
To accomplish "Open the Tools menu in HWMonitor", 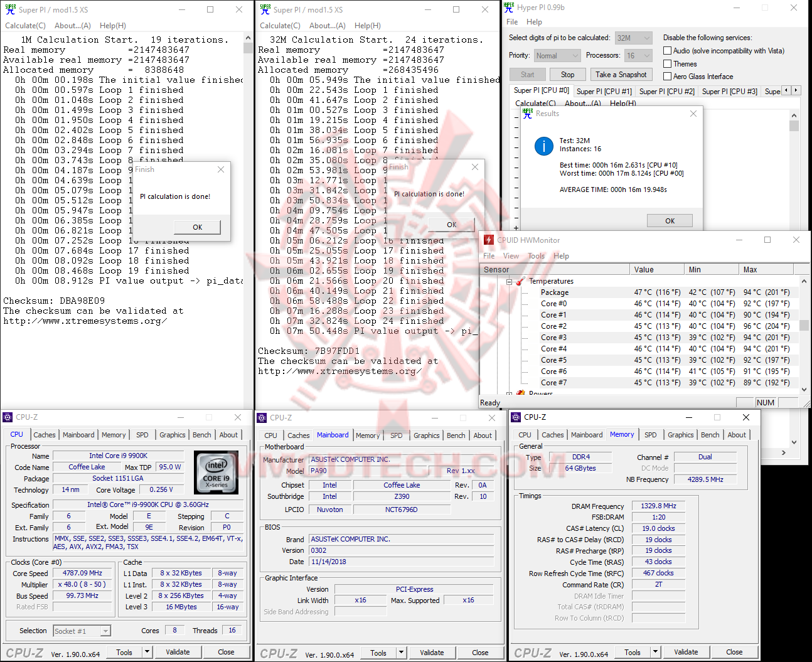I will [536, 256].
